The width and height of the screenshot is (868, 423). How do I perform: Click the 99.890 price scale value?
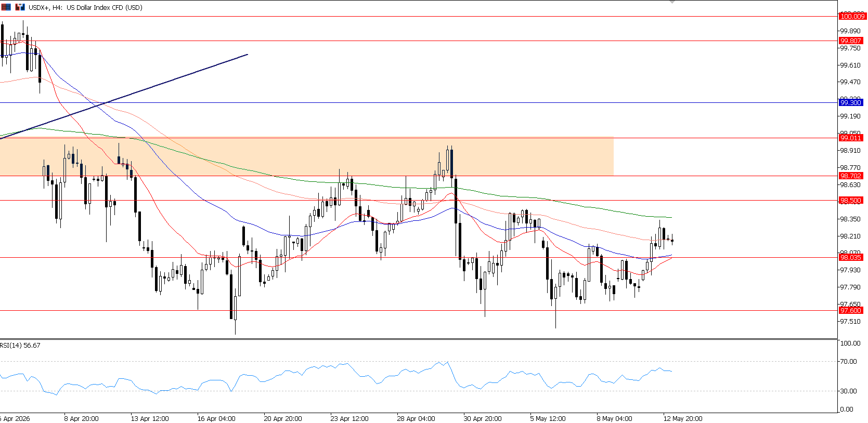tap(850, 31)
